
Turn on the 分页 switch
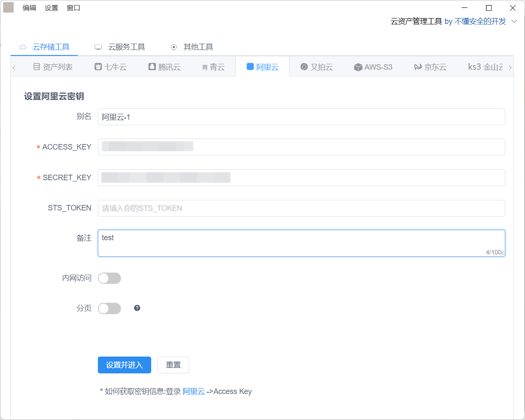click(109, 308)
